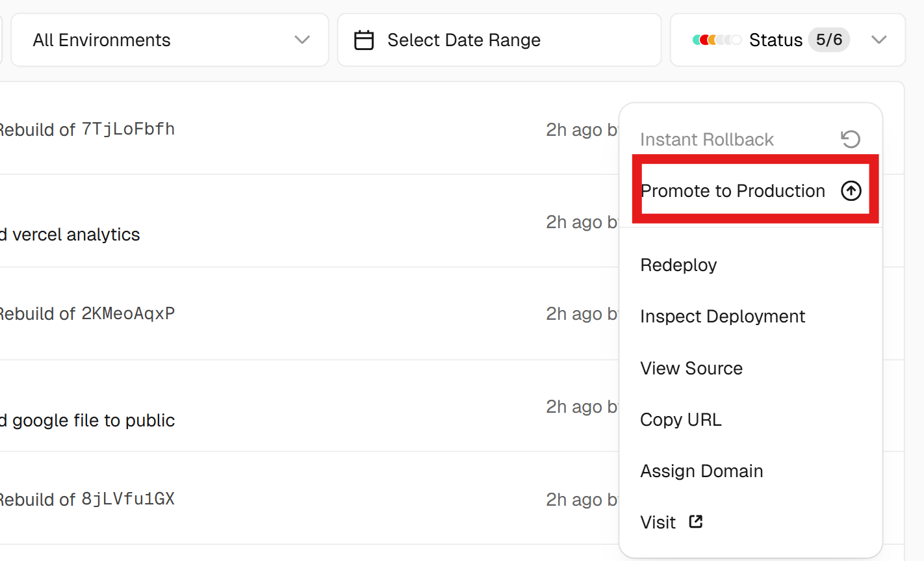Click the 5/6 status count badge
Image resolution: width=924 pixels, height=561 pixels.
829,40
